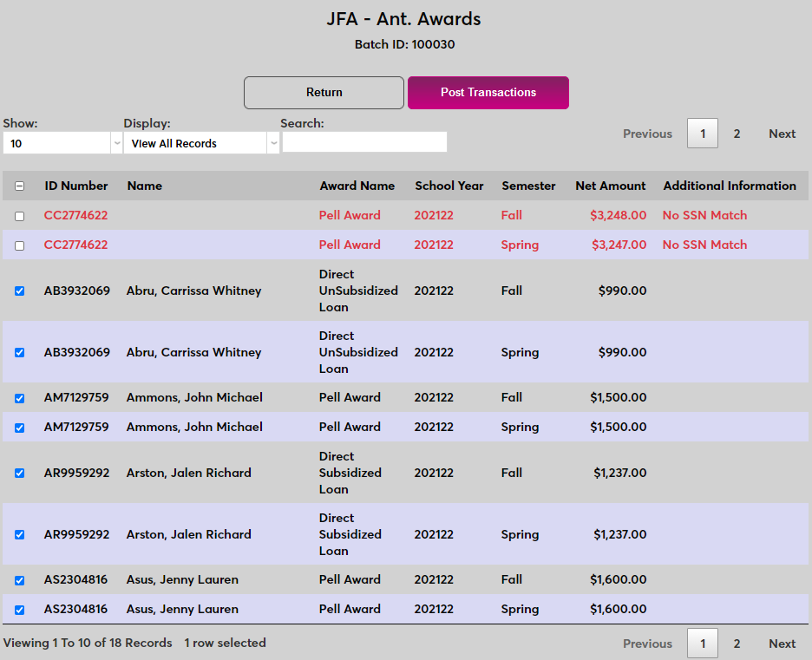This screenshot has height=660, width=812.
Task: Uncheck Ammons' Spring Pell Award row
Action: coord(19,427)
